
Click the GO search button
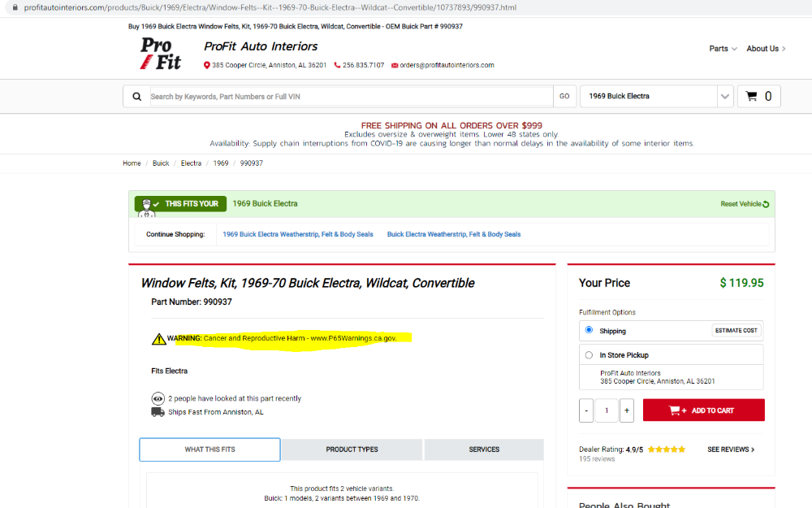[564, 97]
